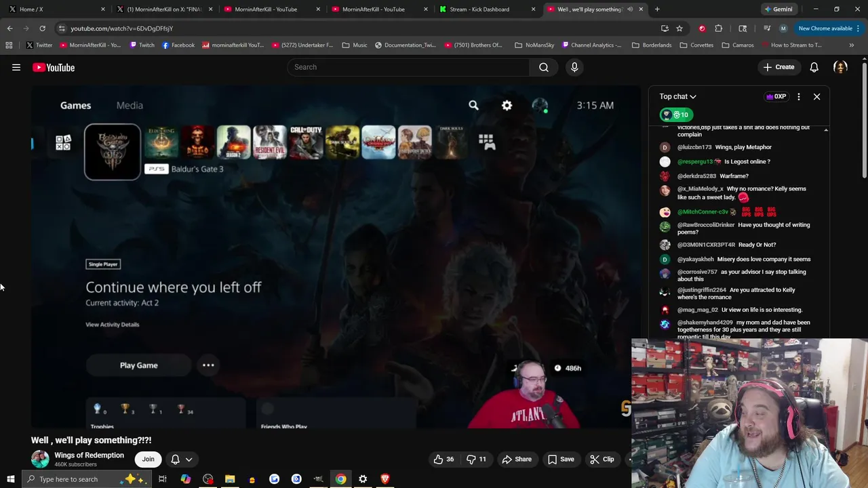Focus the YouTube search field
Screen dimensions: 868x488
click(x=408, y=67)
